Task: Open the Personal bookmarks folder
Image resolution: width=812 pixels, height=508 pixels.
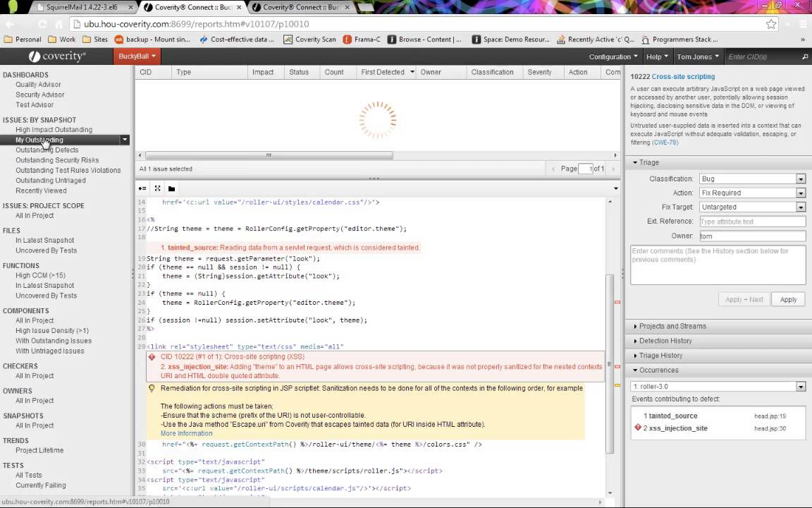Action: click(23, 40)
